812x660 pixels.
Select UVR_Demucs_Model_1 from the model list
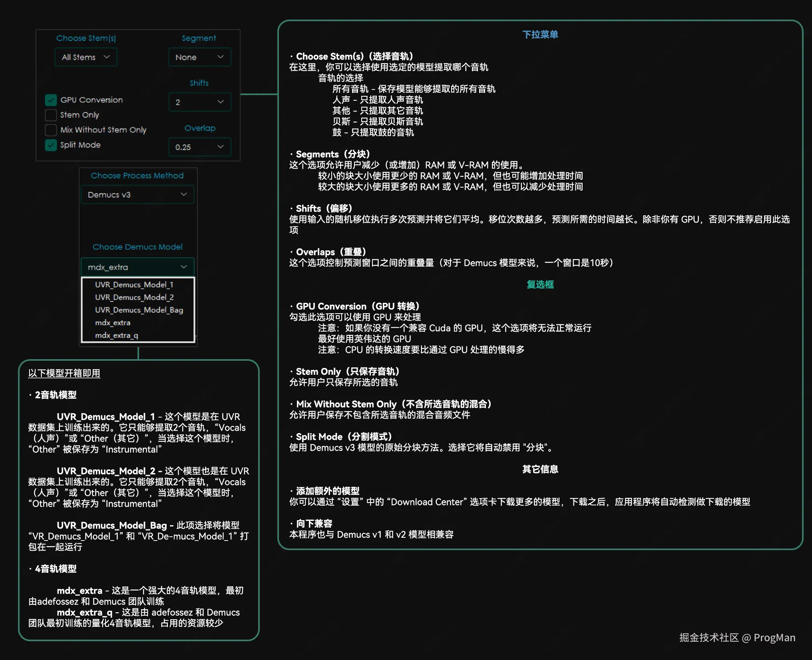134,284
